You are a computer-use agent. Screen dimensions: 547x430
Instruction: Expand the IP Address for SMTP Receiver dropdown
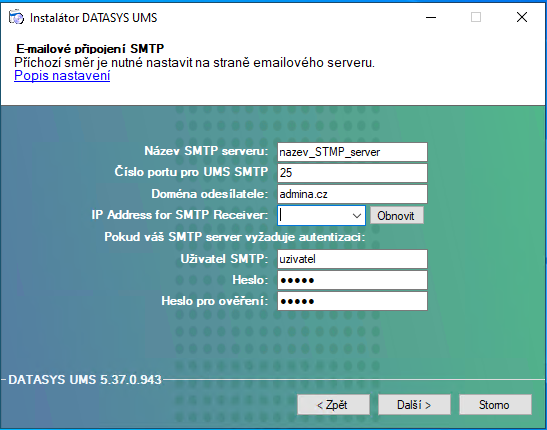[357, 216]
